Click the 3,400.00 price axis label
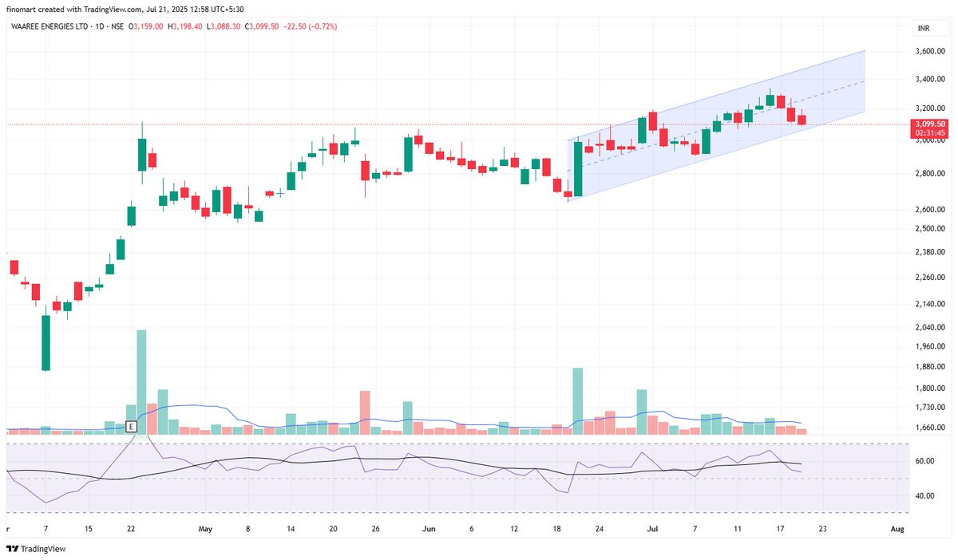 tap(931, 80)
